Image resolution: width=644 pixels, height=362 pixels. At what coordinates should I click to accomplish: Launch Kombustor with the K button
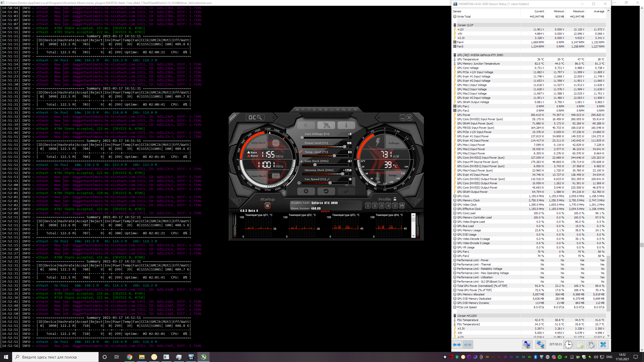click(306, 125)
